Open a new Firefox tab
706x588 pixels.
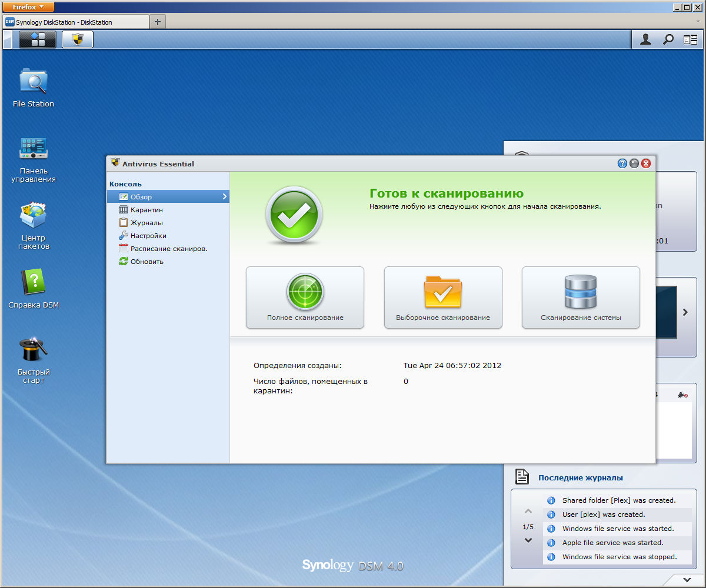coord(157,22)
